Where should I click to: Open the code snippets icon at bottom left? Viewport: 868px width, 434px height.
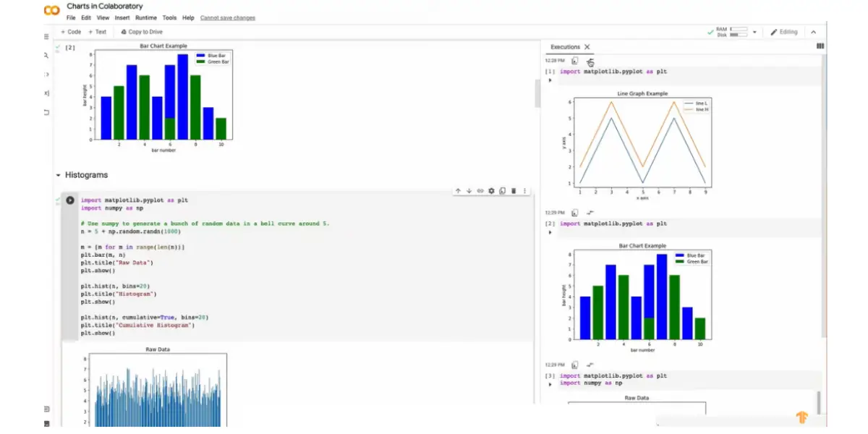pos(47,409)
